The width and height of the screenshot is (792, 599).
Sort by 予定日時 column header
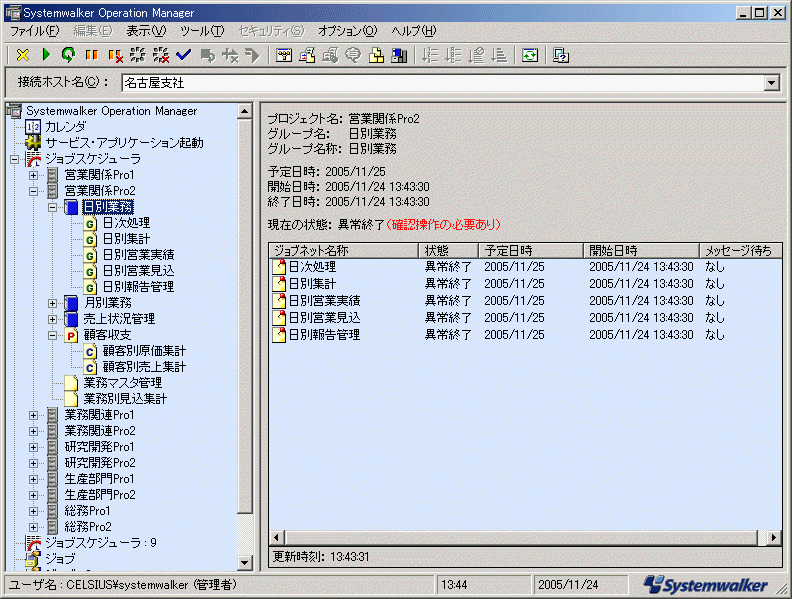(x=530, y=251)
